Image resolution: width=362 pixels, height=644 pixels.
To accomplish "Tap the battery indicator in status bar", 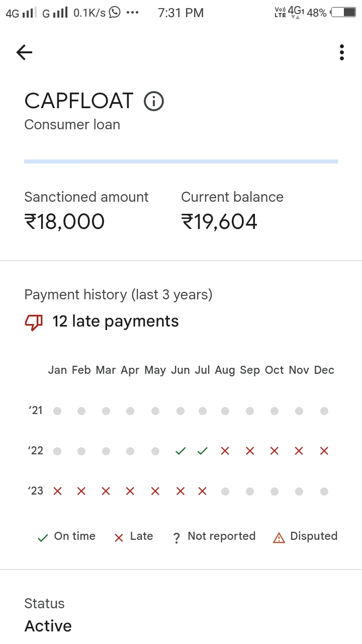I will pos(344,13).
